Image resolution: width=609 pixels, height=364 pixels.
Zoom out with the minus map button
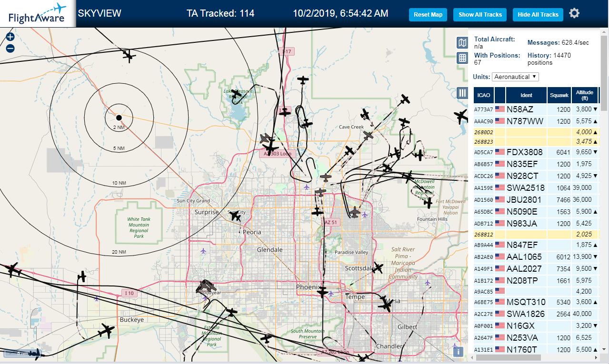10,48
